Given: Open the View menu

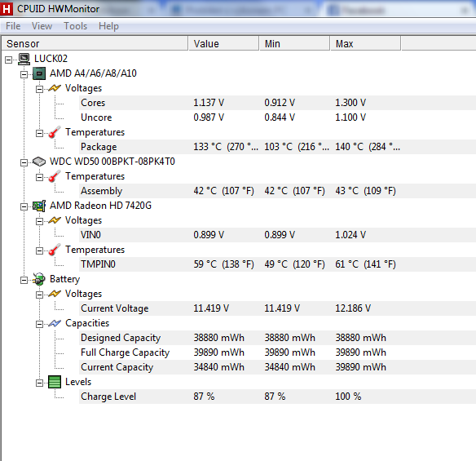Looking at the screenshot, I should 42,26.
